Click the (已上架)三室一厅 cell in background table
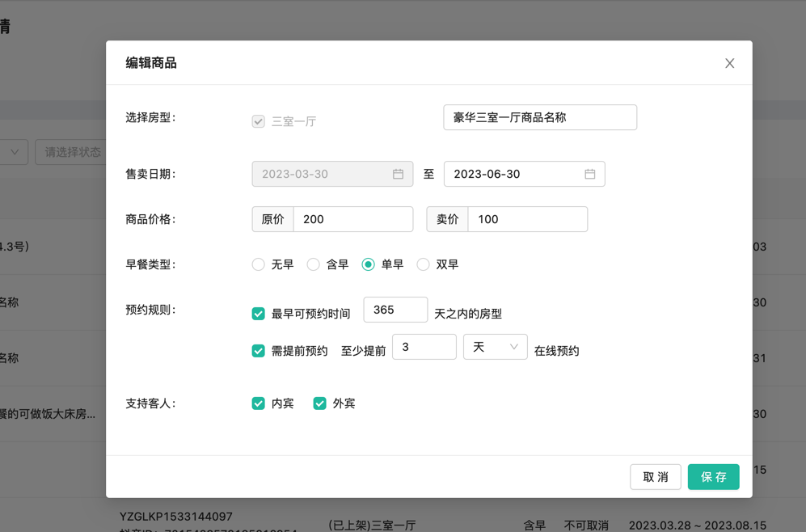Screen dimensions: 806x532 pyautogui.click(x=372, y=526)
